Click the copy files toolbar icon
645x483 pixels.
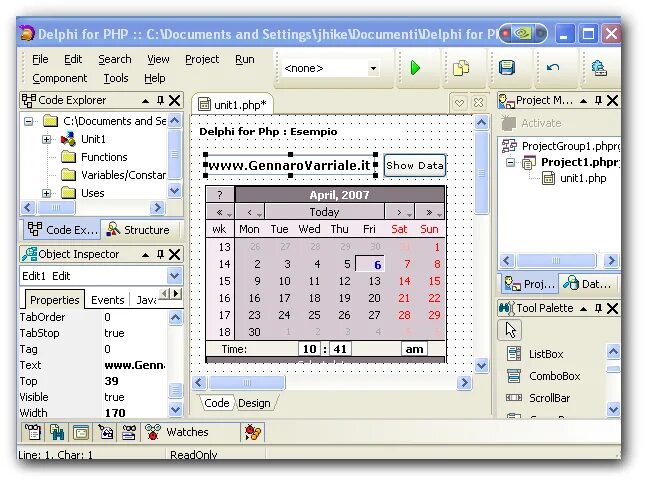[461, 68]
